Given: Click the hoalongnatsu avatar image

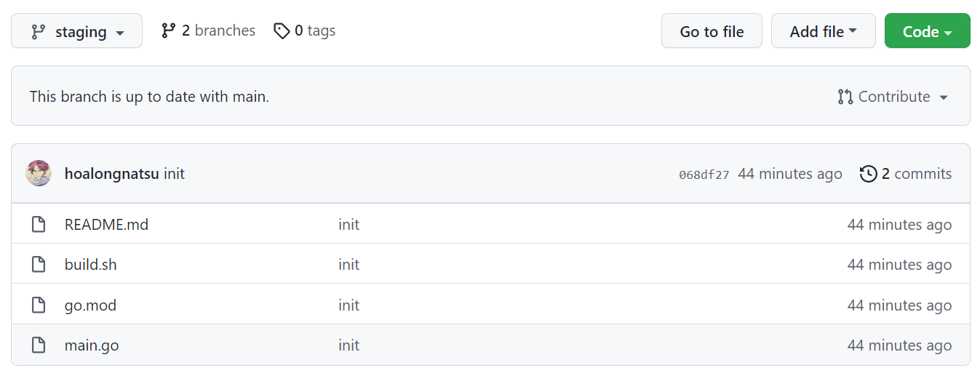Looking at the screenshot, I should point(39,173).
